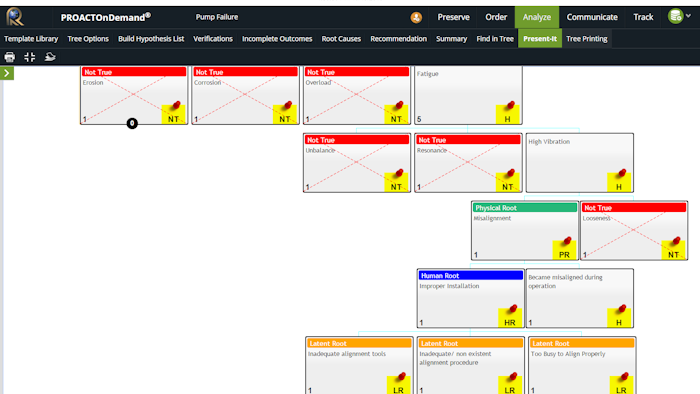Image resolution: width=700 pixels, height=394 pixels.
Task: Click the Build Hypothesis List link
Action: pos(151,39)
